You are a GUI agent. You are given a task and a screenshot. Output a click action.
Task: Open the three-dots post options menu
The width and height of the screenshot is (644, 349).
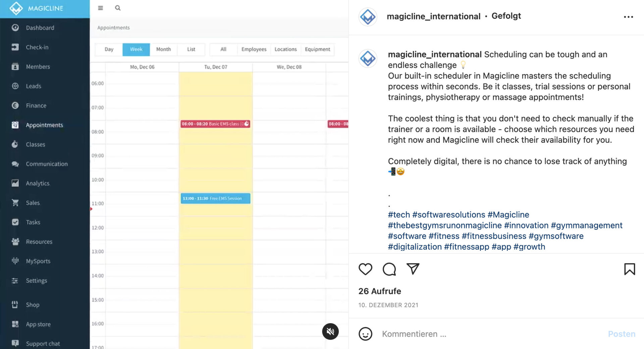pos(628,17)
